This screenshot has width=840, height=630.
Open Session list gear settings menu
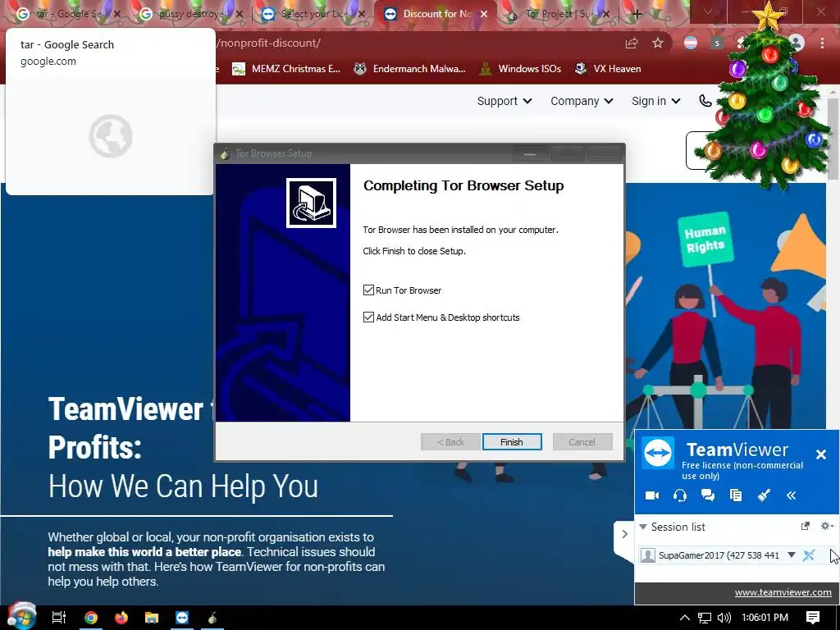coord(827,526)
